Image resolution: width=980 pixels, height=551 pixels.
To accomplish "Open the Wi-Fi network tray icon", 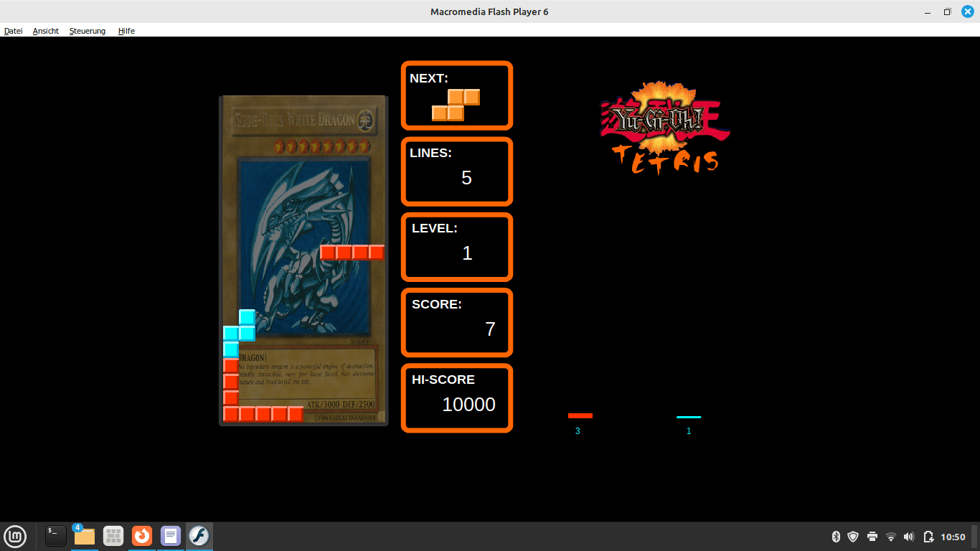I will point(891,537).
